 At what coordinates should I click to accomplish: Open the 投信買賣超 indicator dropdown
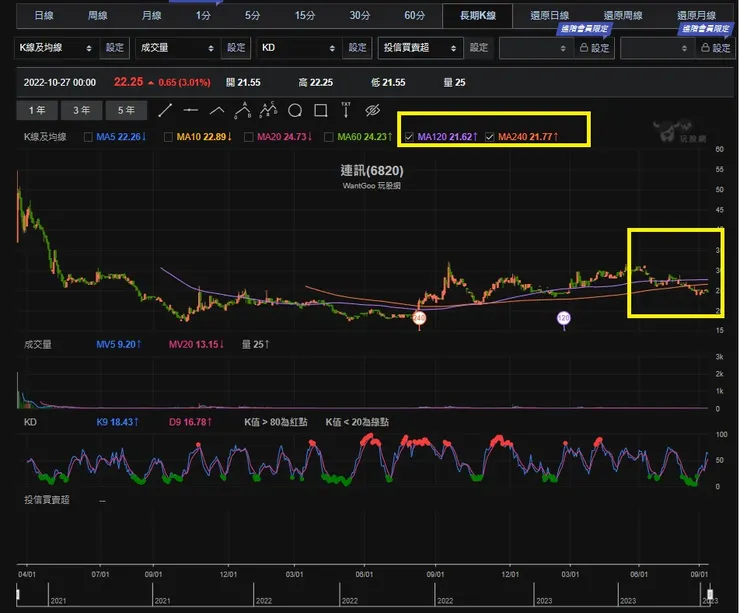[x=420, y=48]
